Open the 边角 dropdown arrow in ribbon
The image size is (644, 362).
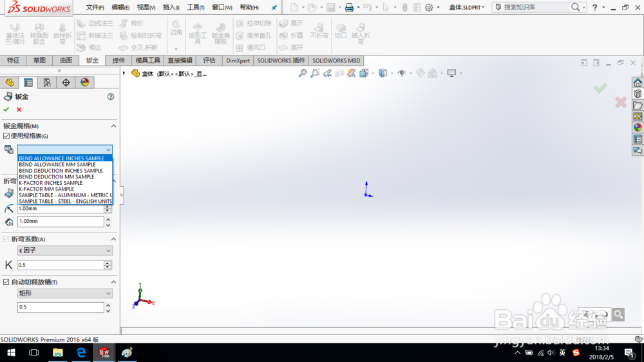point(176,50)
